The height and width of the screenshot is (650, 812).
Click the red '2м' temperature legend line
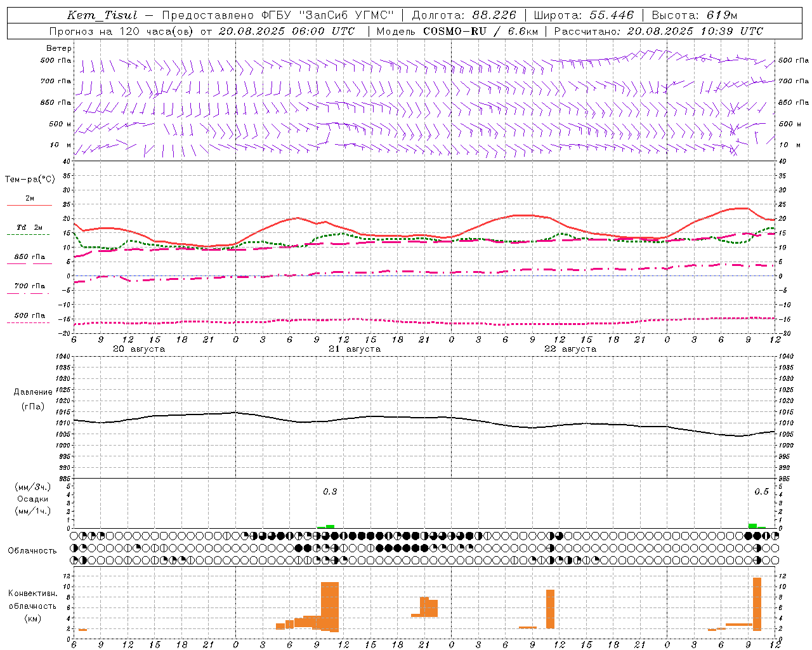(x=30, y=206)
